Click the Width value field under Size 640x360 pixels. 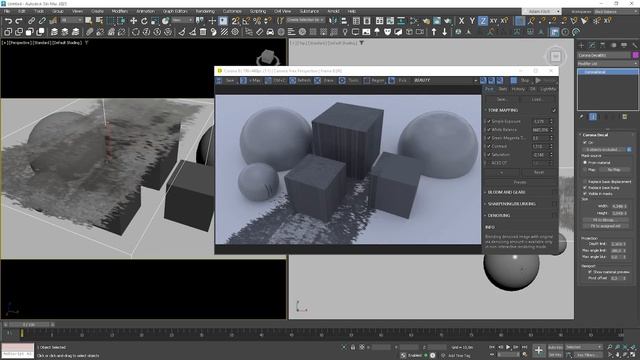617,207
